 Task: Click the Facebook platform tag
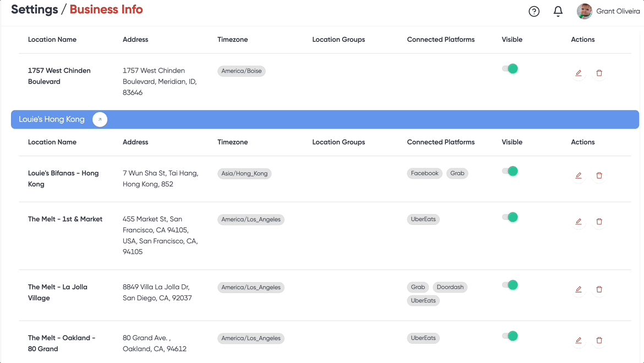coord(425,173)
